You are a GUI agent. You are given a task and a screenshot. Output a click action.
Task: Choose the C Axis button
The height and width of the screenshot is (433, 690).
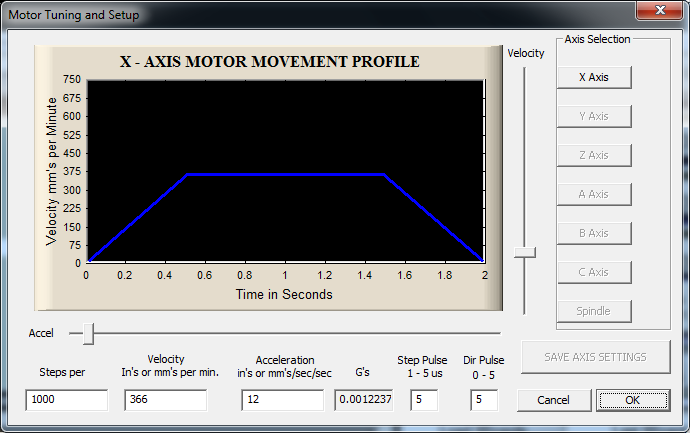tap(594, 272)
